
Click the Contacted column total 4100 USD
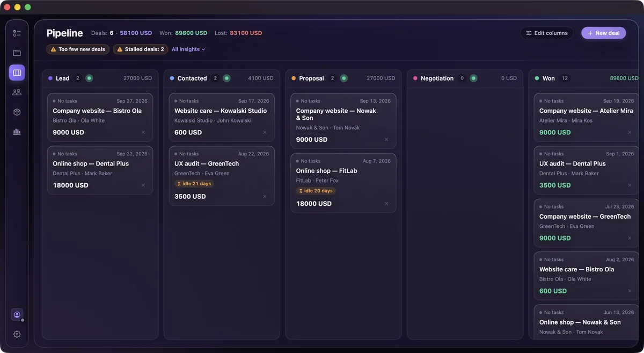261,78
